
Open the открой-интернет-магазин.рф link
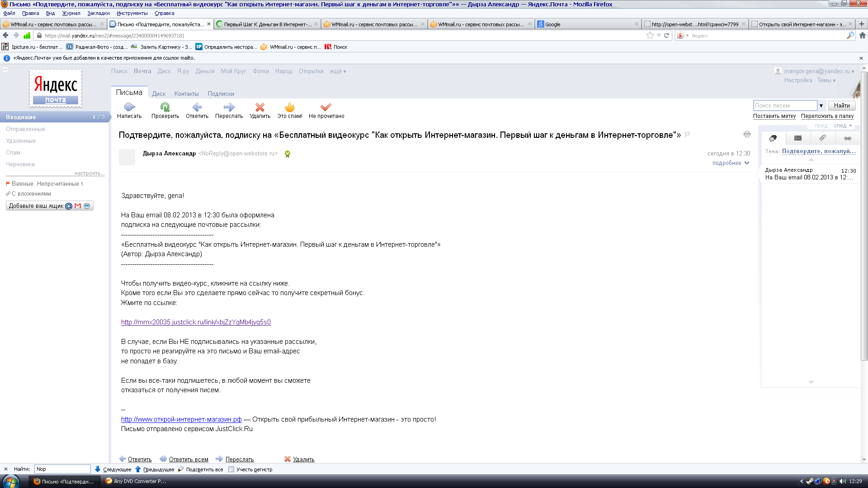181,419
